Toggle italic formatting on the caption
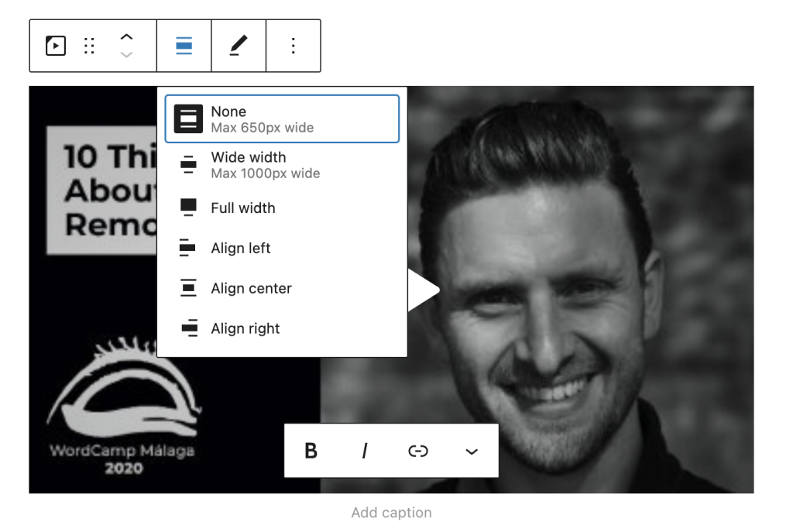793x532 pixels. (x=364, y=451)
